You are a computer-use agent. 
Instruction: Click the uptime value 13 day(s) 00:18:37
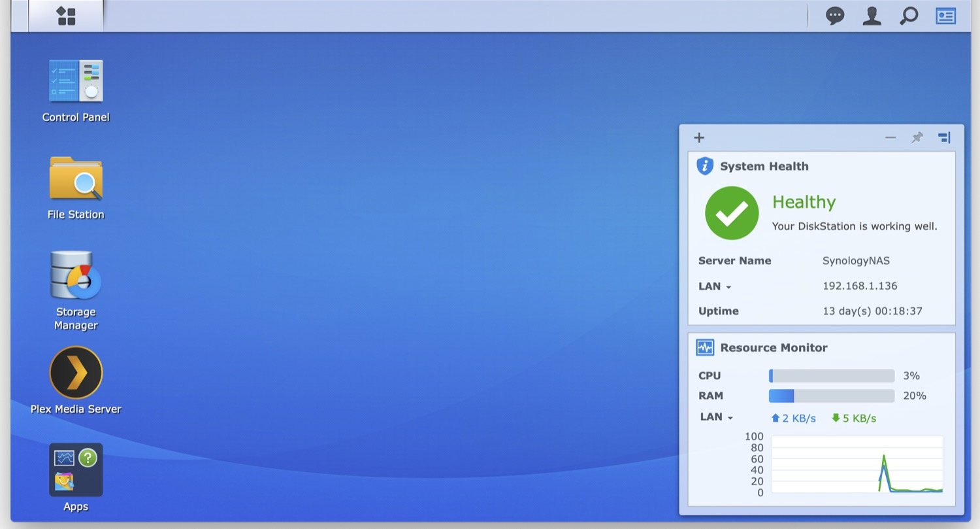(872, 311)
